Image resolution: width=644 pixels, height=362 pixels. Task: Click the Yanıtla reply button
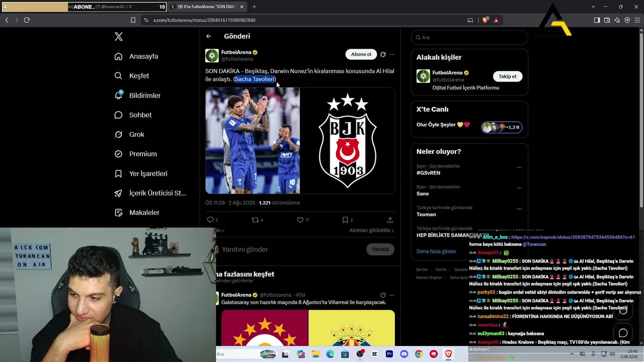pos(380,249)
